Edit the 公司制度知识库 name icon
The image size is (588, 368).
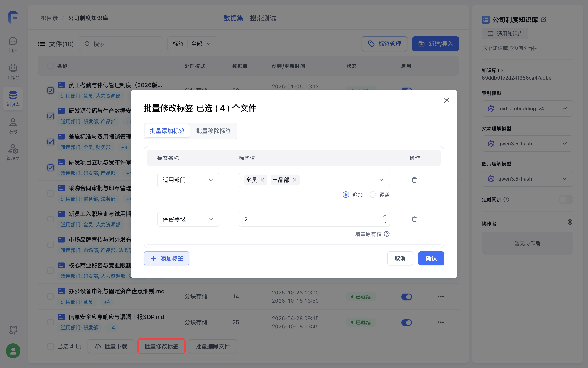[543, 20]
